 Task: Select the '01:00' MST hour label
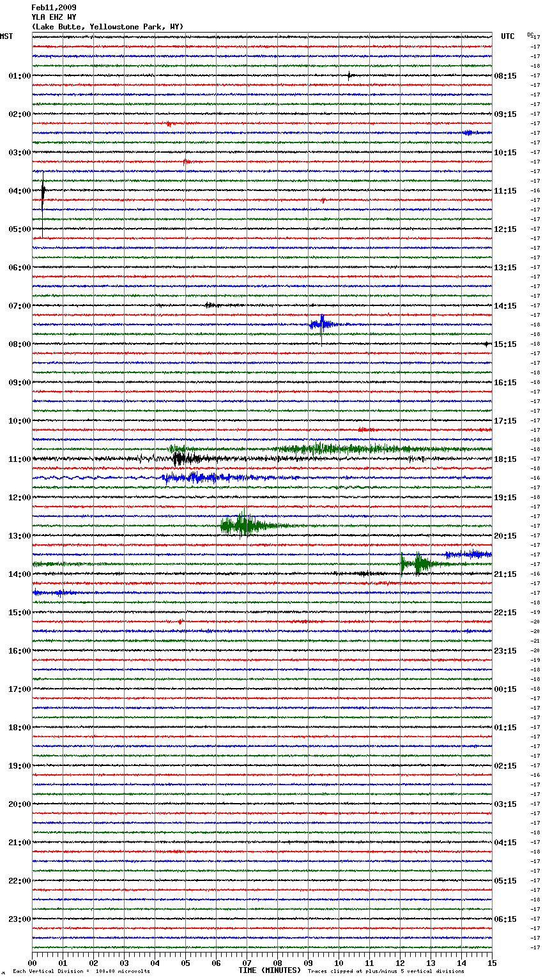[20, 76]
